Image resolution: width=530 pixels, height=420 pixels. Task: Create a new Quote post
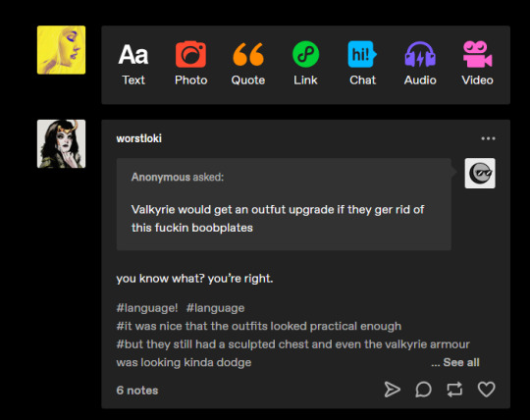(248, 64)
